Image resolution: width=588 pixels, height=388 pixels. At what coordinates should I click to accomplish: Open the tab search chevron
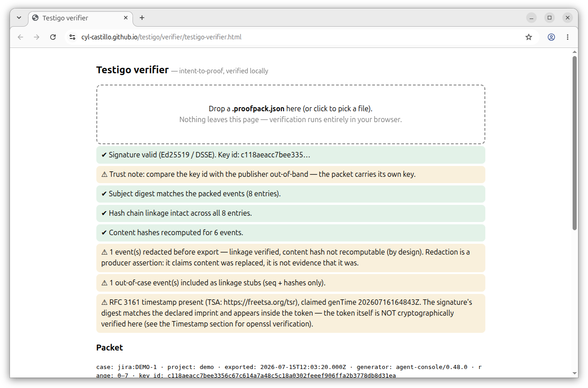coord(19,18)
